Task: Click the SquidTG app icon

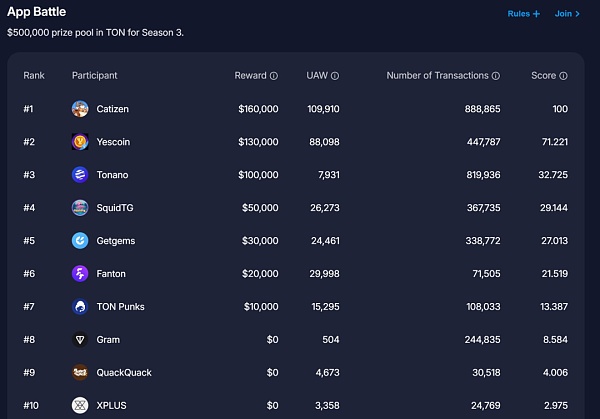Action: click(80, 207)
